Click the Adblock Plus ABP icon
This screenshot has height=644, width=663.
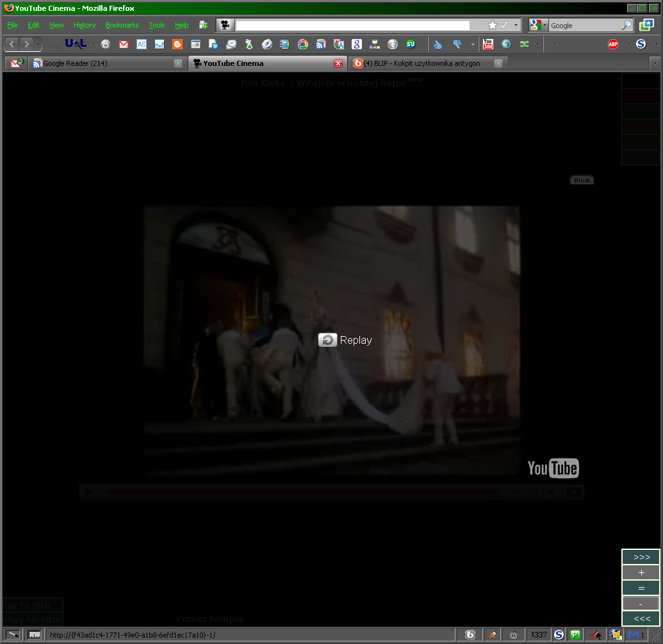pyautogui.click(x=613, y=44)
